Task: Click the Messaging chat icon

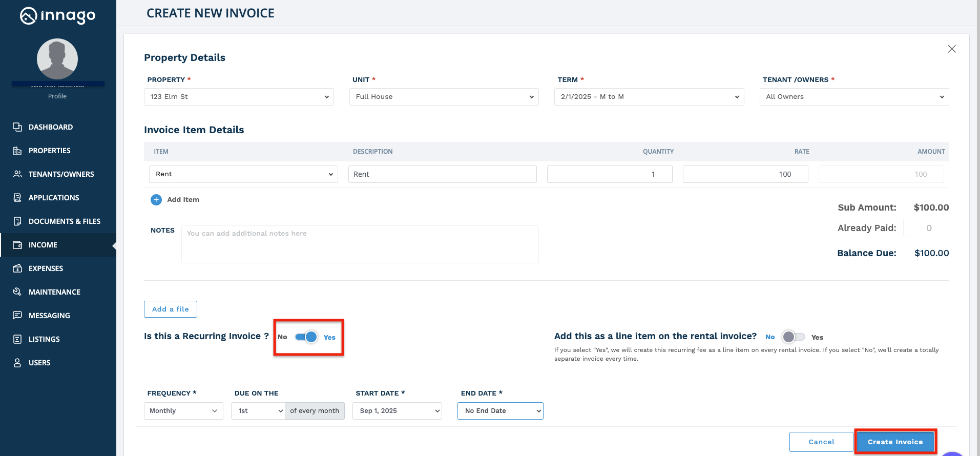Action: pos(17,316)
